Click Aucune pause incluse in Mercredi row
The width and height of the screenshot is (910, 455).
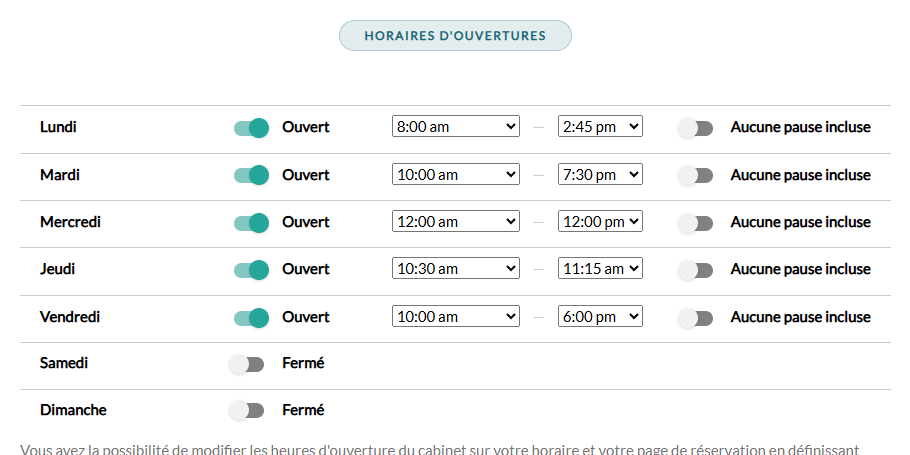point(800,222)
